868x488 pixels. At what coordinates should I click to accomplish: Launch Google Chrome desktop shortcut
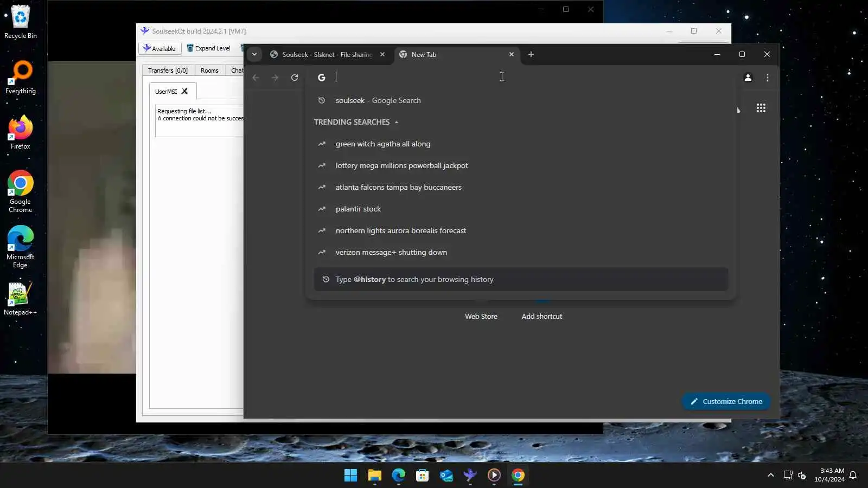tap(20, 191)
